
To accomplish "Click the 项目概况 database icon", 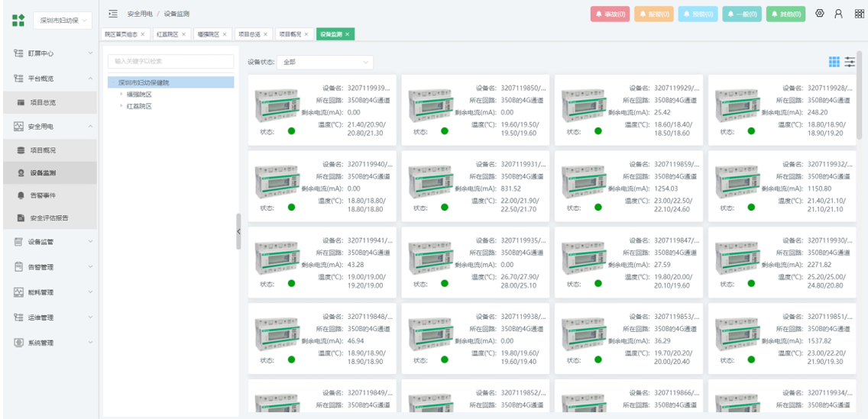I will point(21,150).
